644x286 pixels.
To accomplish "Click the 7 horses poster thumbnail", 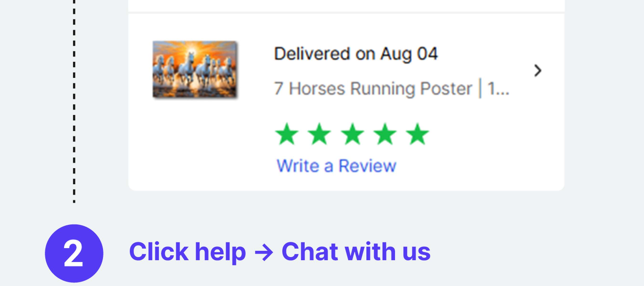I will (195, 69).
